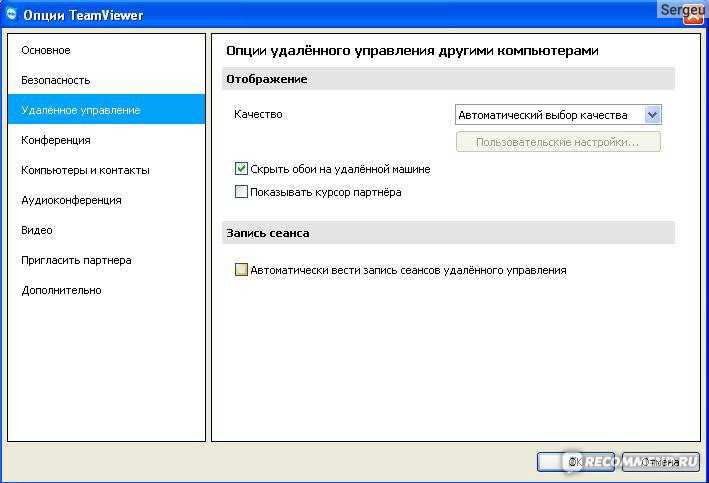Select the Безопасность category

coord(106,80)
